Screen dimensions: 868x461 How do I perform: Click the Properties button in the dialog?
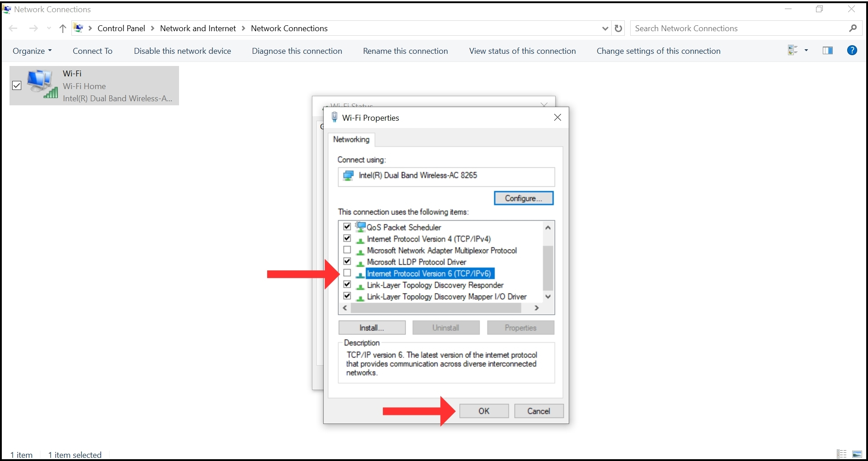point(520,328)
